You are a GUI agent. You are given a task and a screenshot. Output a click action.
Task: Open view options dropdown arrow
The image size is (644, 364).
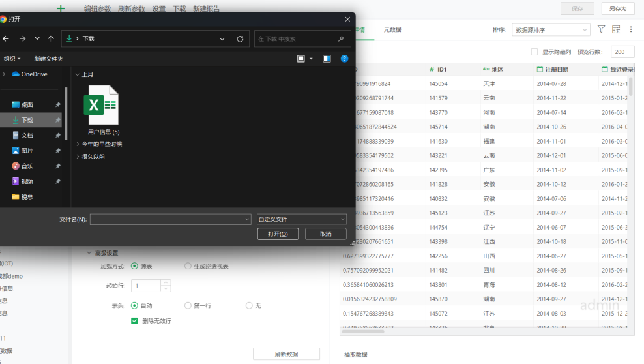[311, 59]
